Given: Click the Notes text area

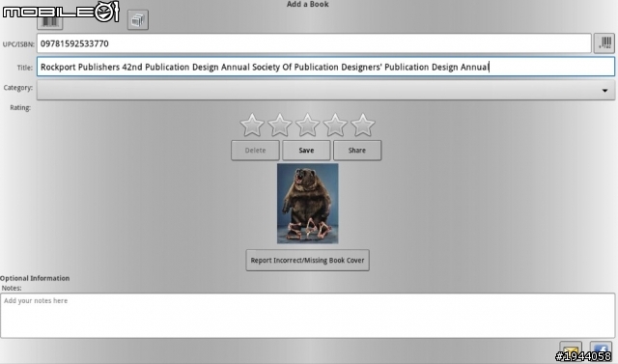Looking at the screenshot, I should (307, 316).
